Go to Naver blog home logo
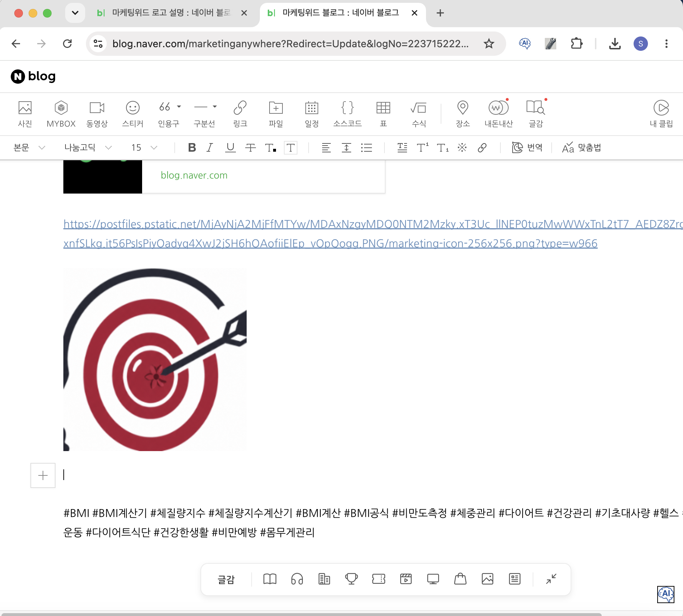683x616 pixels. coord(33,76)
